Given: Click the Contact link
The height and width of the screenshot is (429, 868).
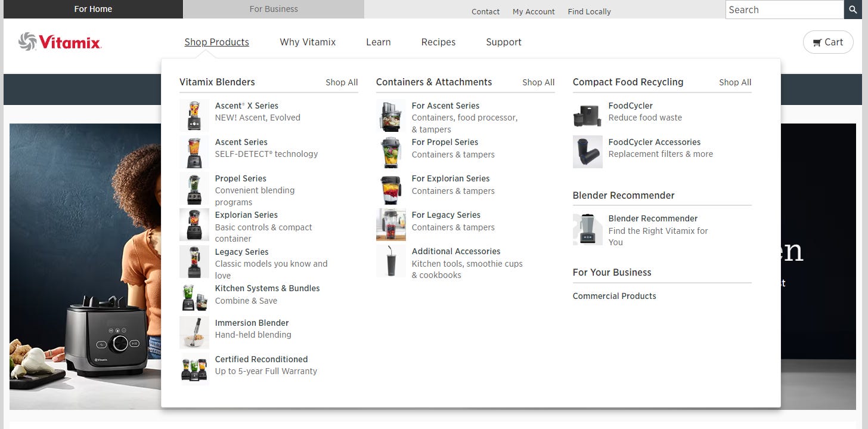Looking at the screenshot, I should click(x=485, y=11).
